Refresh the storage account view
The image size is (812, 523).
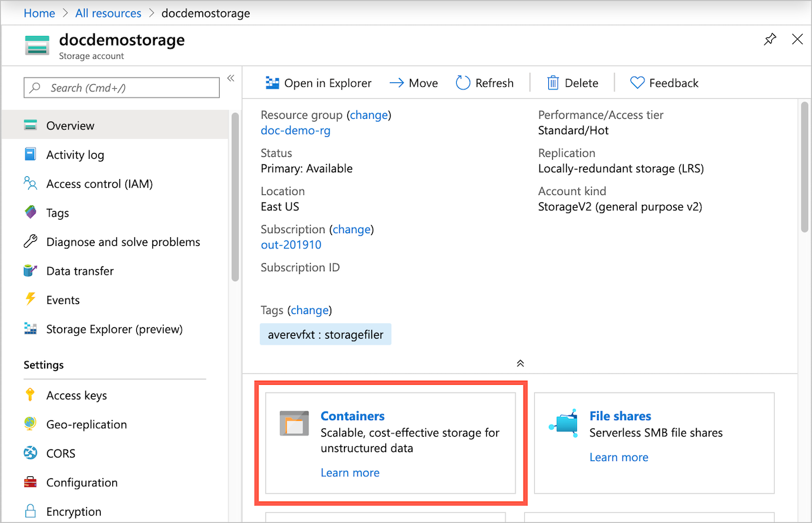485,82
